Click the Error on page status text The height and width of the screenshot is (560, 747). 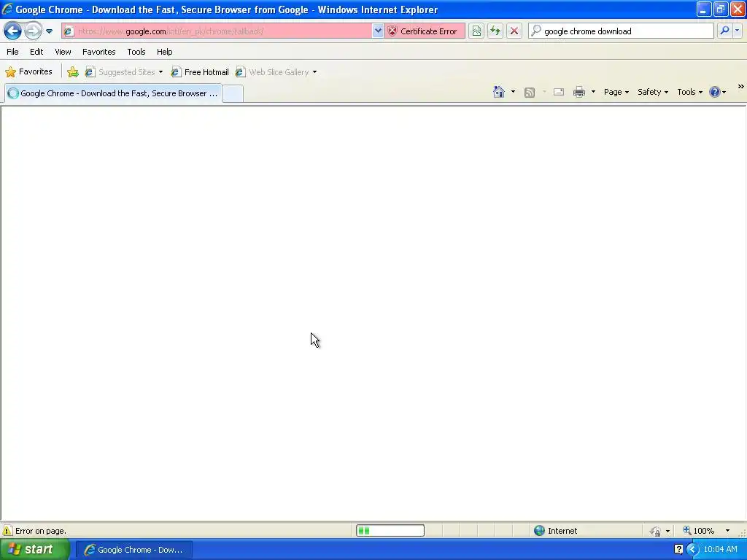coord(41,531)
